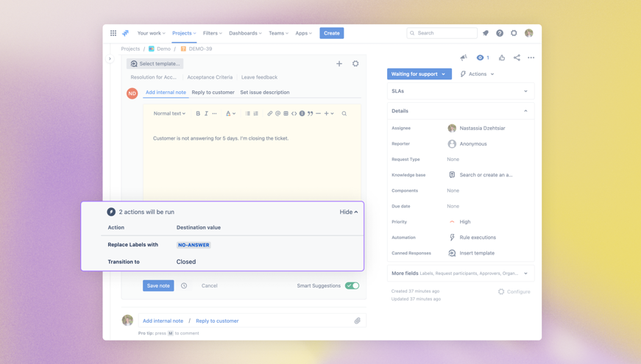Image resolution: width=641 pixels, height=364 pixels.
Task: Open more formatting options ellipsis
Action: click(x=214, y=113)
